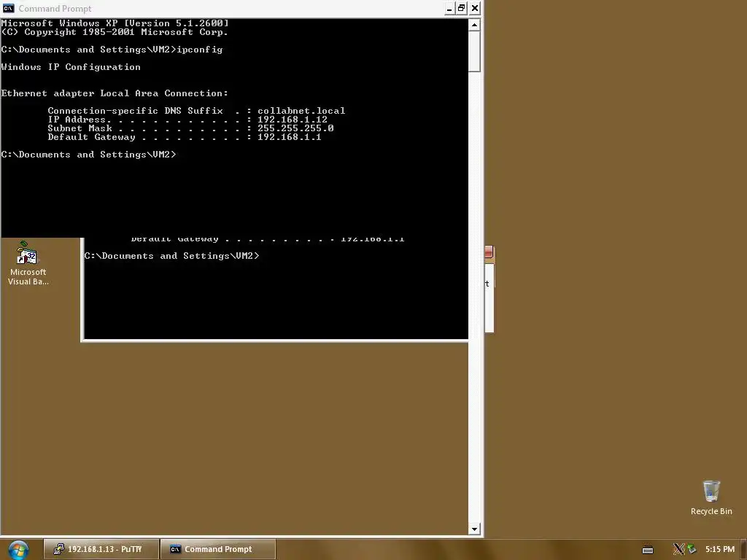Click the Connection-specific DNS Suffix label

pos(135,111)
